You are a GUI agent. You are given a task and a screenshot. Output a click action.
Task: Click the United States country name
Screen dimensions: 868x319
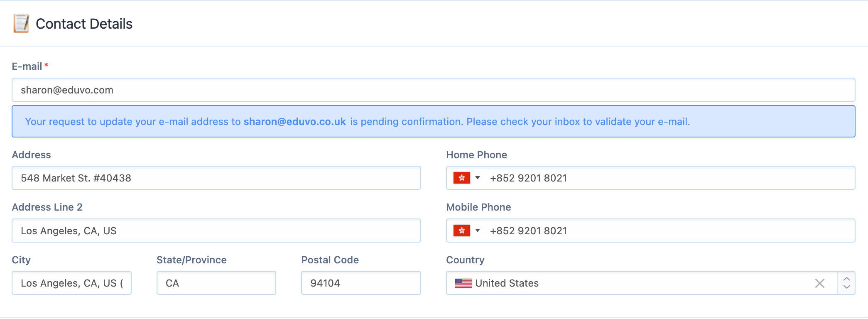(507, 283)
